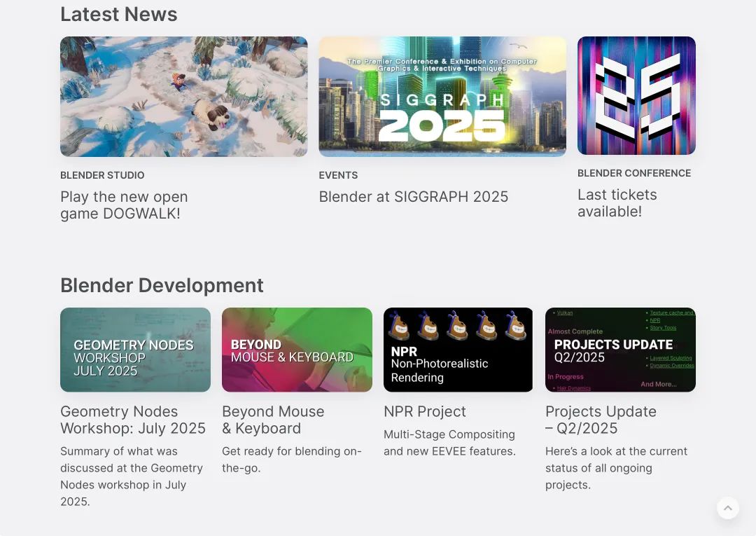
Task: Click the Beyond Mouse & Keyboard thumbnail
Action: coord(297,350)
